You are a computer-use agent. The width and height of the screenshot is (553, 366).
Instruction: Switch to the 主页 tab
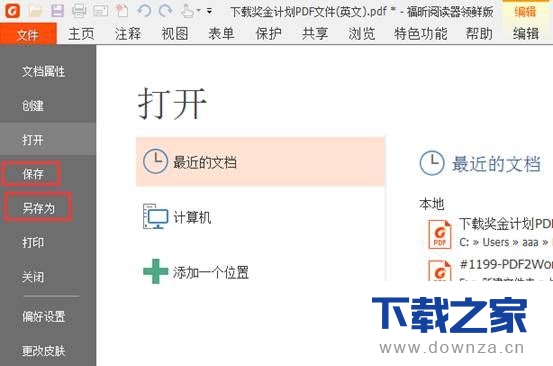point(81,34)
